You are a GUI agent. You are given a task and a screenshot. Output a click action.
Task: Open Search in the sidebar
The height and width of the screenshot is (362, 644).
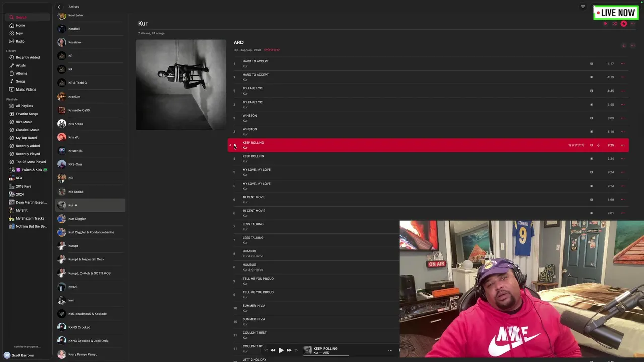pyautogui.click(x=27, y=17)
